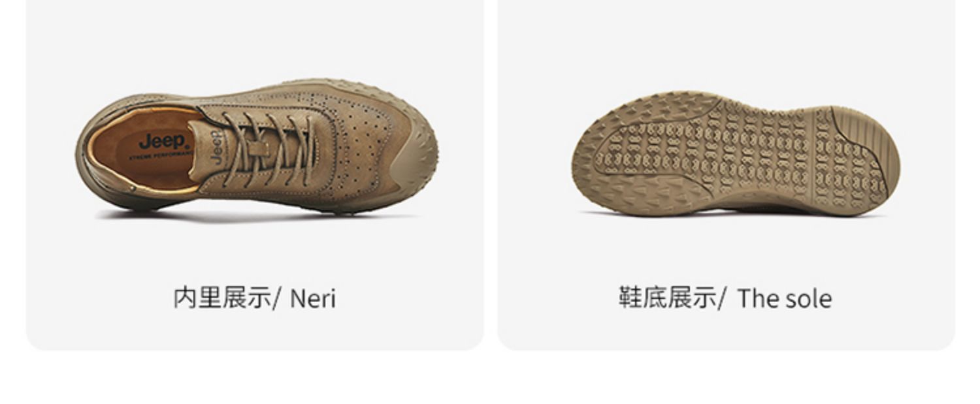Click the Jeep logo on the shoe tongue
The image size is (980, 404).
coord(218,147)
